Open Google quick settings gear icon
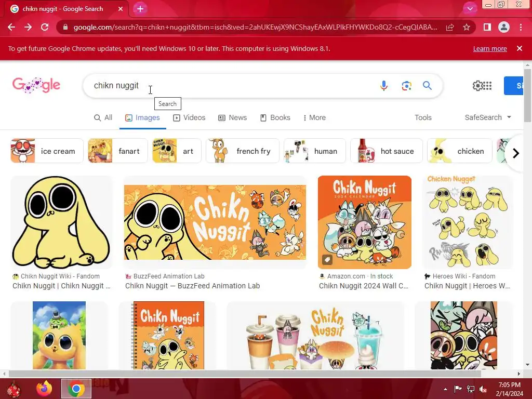Viewport: 532px width, 399px height. 477,86
